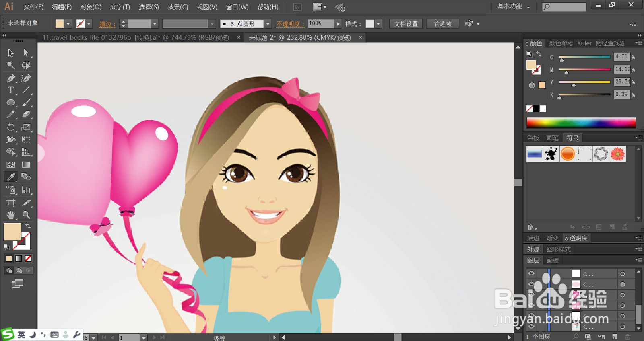Activate the Zoom magnifier tool

click(26, 215)
